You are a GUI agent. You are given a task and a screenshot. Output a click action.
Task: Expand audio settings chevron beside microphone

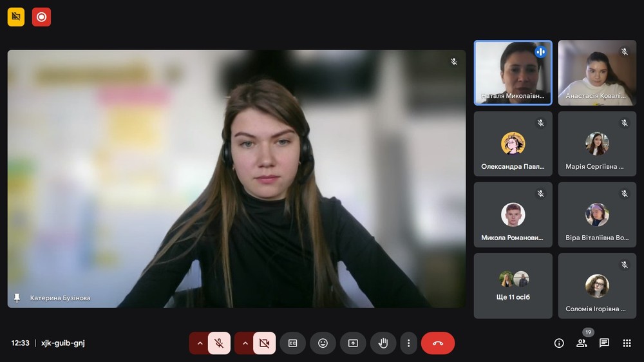pyautogui.click(x=200, y=343)
